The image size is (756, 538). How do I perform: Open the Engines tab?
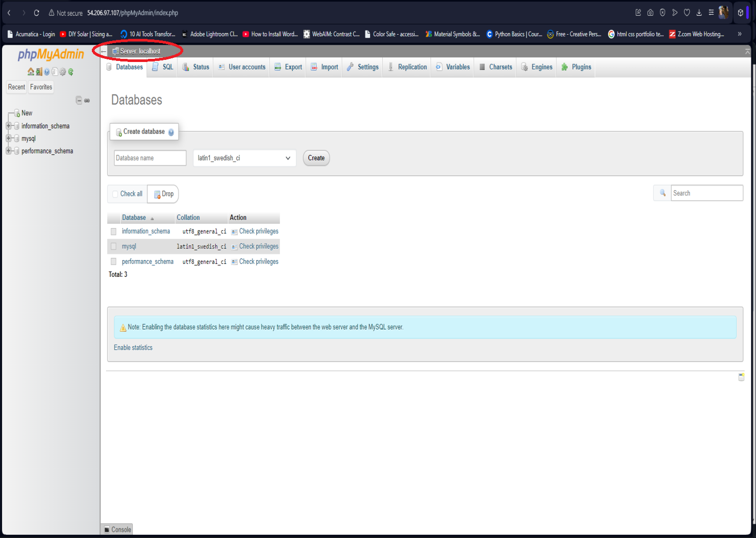pyautogui.click(x=537, y=67)
